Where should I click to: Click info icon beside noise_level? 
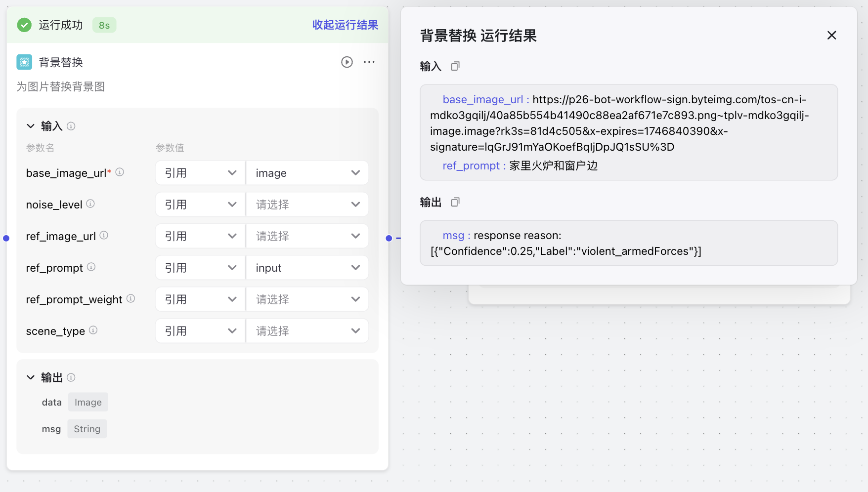(90, 204)
